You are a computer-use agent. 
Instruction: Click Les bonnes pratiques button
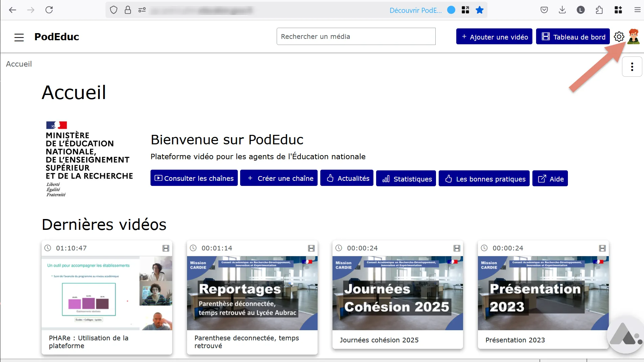point(484,178)
